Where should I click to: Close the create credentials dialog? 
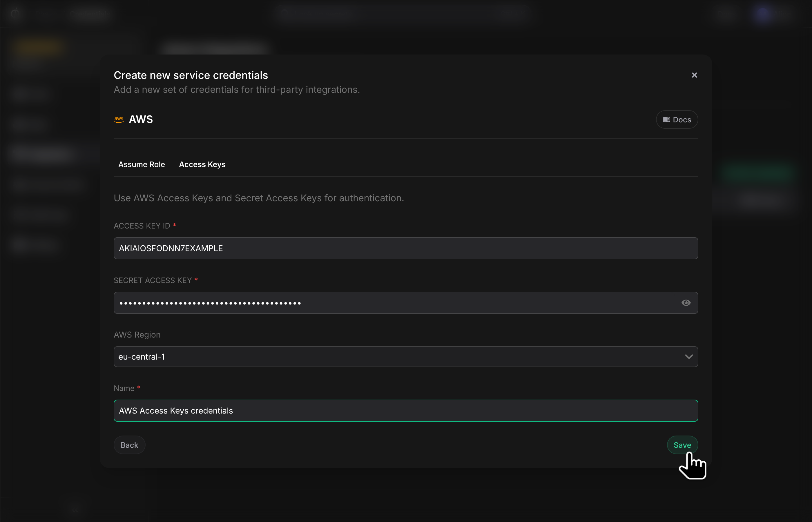point(694,75)
